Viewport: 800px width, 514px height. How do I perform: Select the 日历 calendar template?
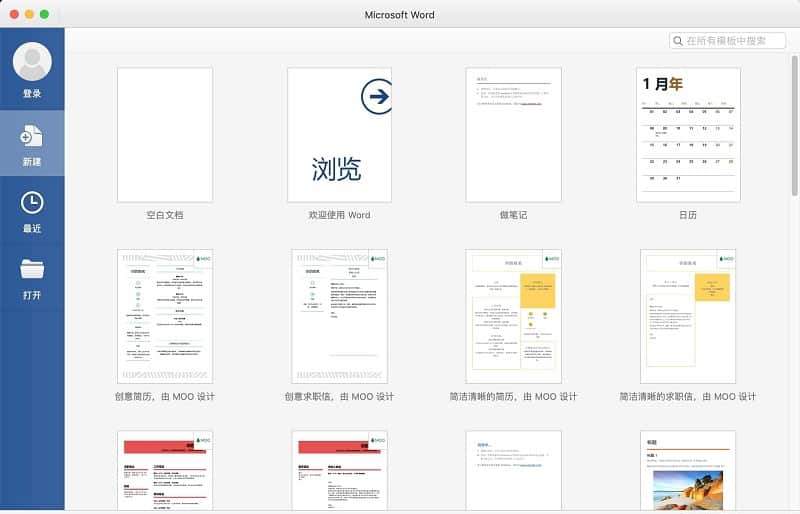[688, 134]
